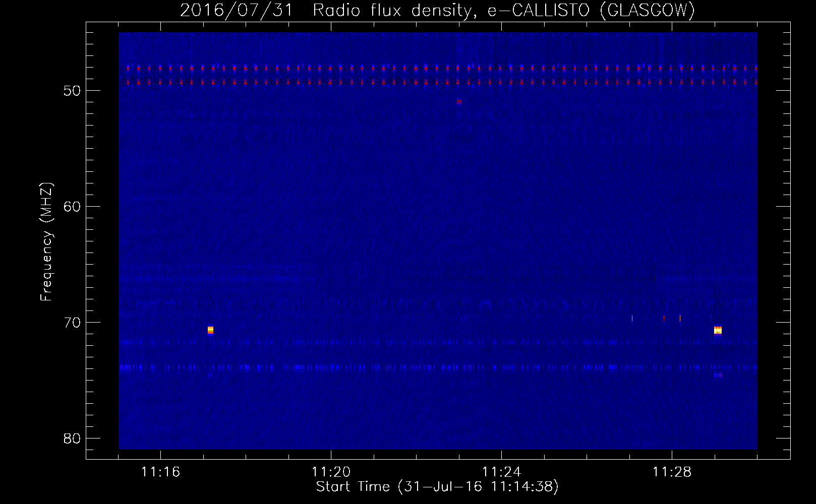Click the 60 MHz frequency label

point(72,207)
